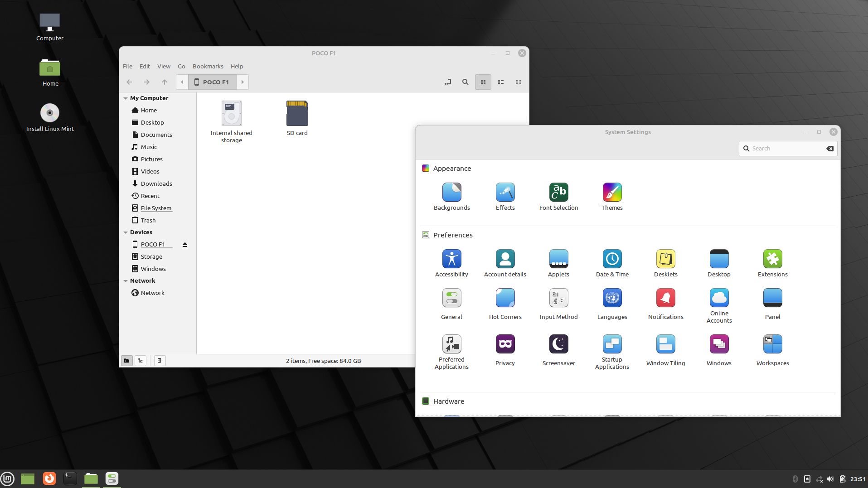Collapse the My Computer section
Image resolution: width=868 pixels, height=488 pixels.
126,98
